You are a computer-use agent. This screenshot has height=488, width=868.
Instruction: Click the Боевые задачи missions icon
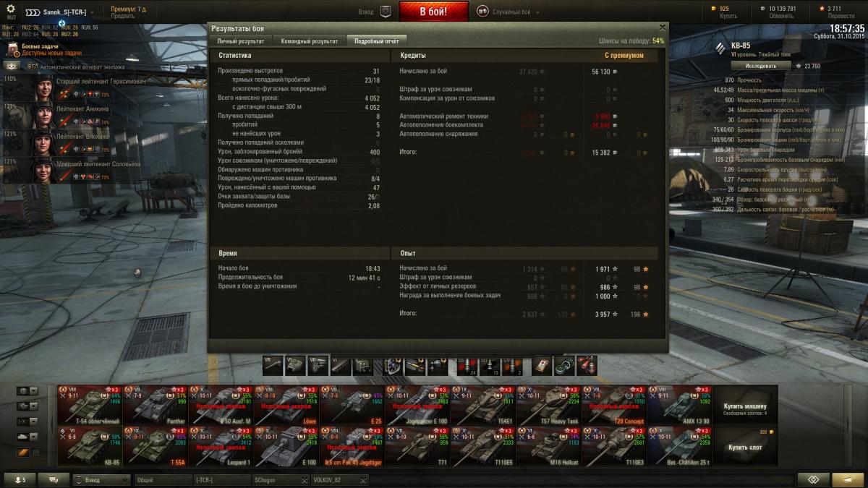13,49
